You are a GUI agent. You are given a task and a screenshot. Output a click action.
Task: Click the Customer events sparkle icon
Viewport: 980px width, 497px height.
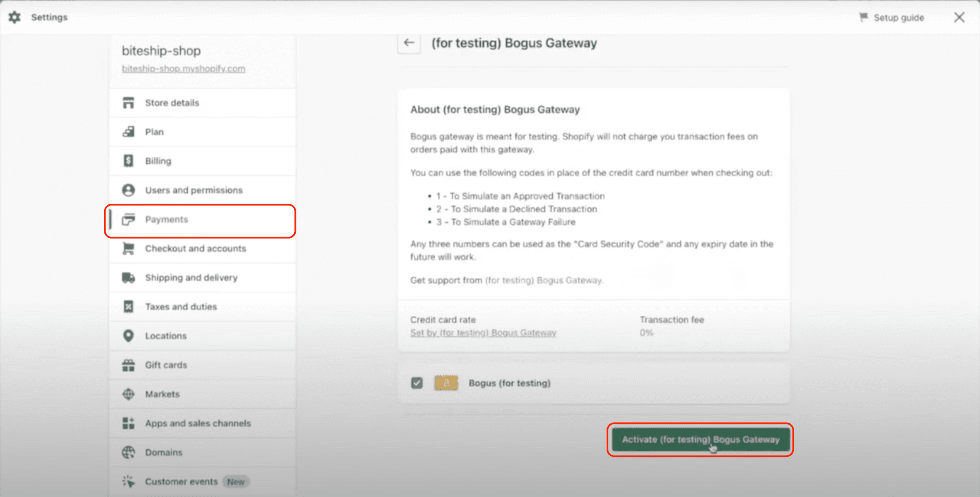128,481
